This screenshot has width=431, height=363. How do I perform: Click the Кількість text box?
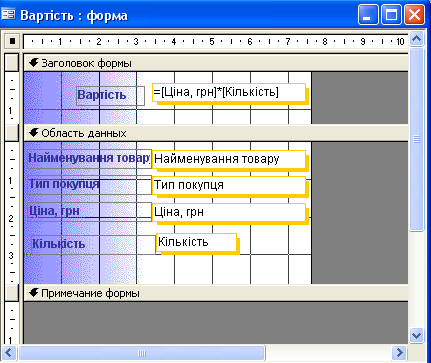(196, 242)
